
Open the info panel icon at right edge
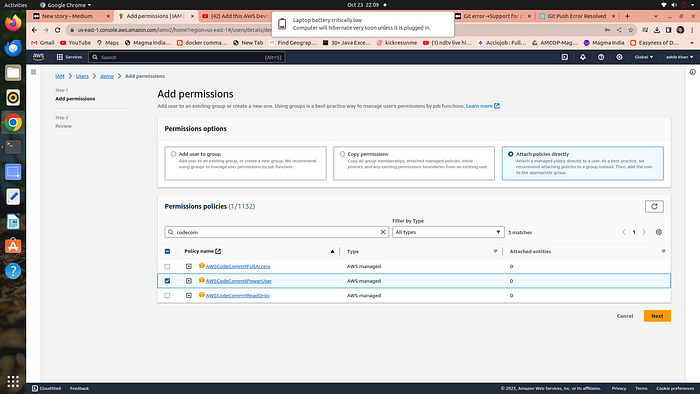tap(692, 72)
